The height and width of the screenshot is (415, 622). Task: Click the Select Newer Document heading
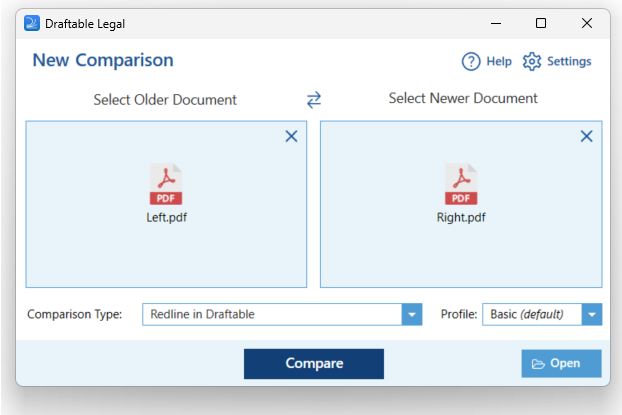(463, 98)
